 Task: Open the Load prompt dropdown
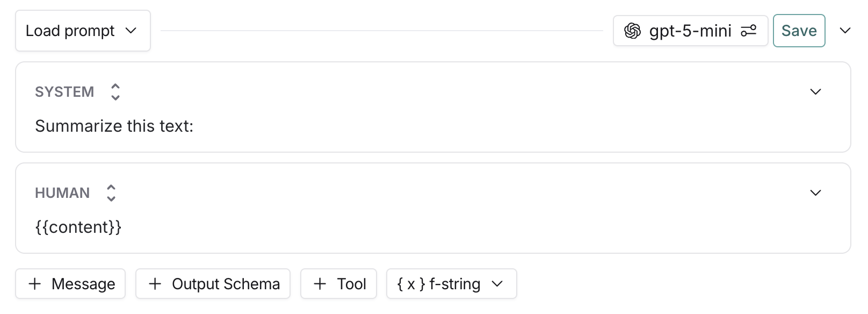(x=82, y=31)
